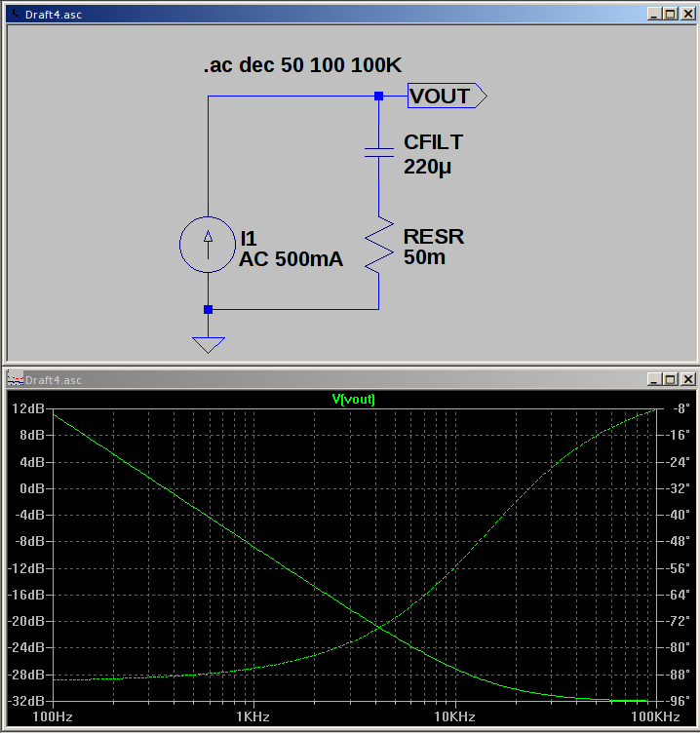Click the wire junction above ground

(x=209, y=309)
